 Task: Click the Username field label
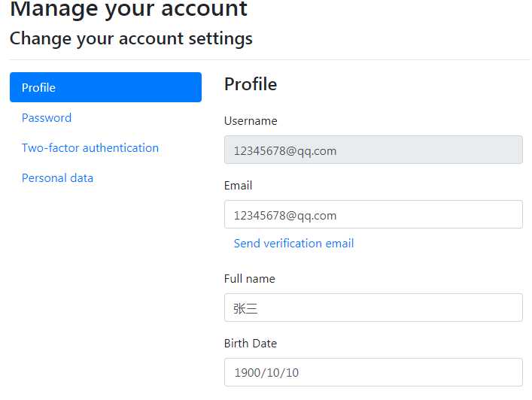[251, 121]
